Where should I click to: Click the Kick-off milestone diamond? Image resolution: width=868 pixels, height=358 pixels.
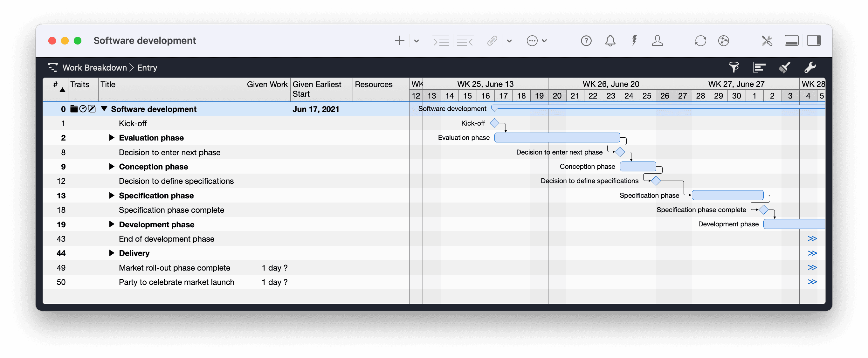[x=494, y=123]
